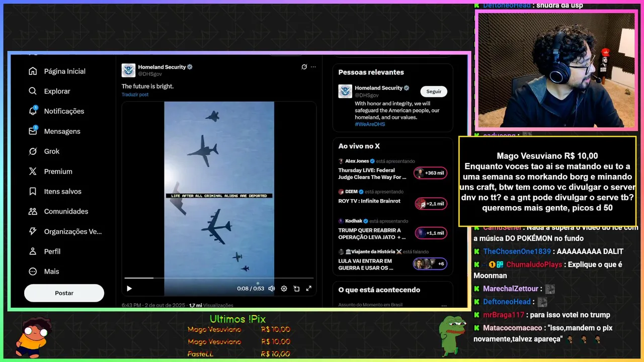Open the Grok icon in sidebar
This screenshot has width=644, height=362.
coord(33,151)
